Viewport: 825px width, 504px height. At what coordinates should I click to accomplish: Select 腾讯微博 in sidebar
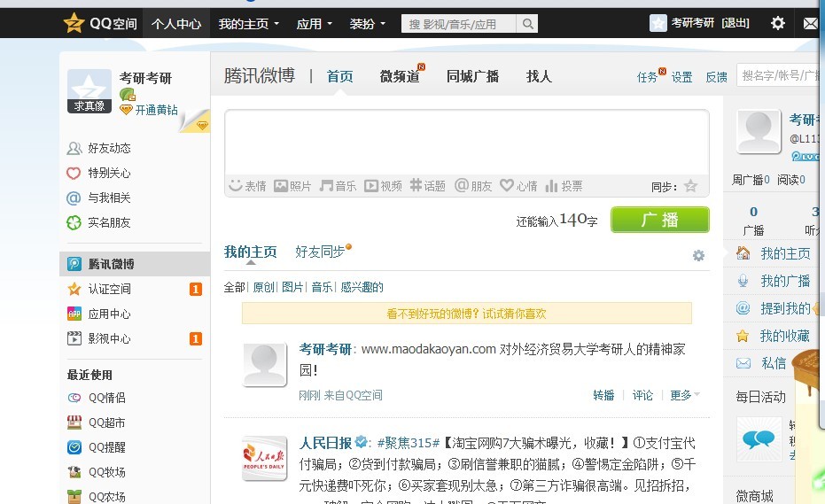pos(135,264)
